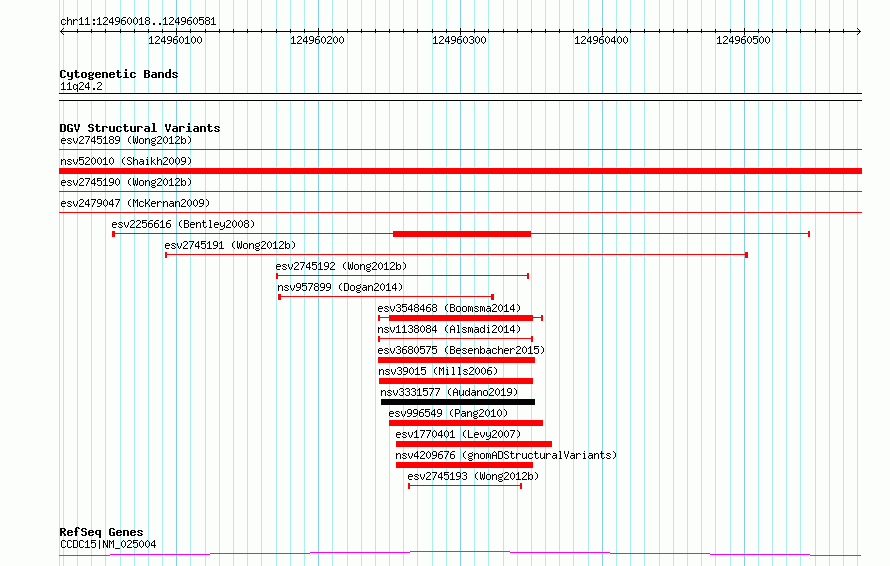Select the nsv520010 (Shaikh2009) thick red bar
Image resolution: width=890 pixels, height=566 pixels.
[x=460, y=171]
